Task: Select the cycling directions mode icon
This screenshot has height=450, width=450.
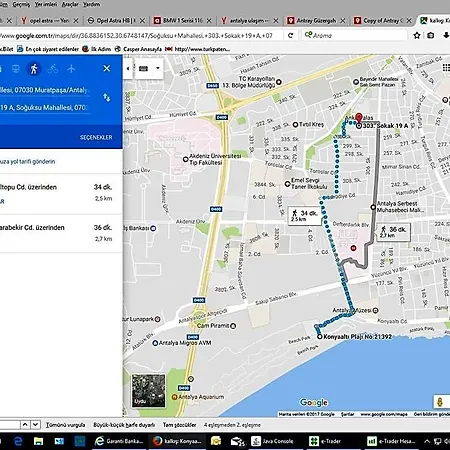Action: click(x=52, y=69)
